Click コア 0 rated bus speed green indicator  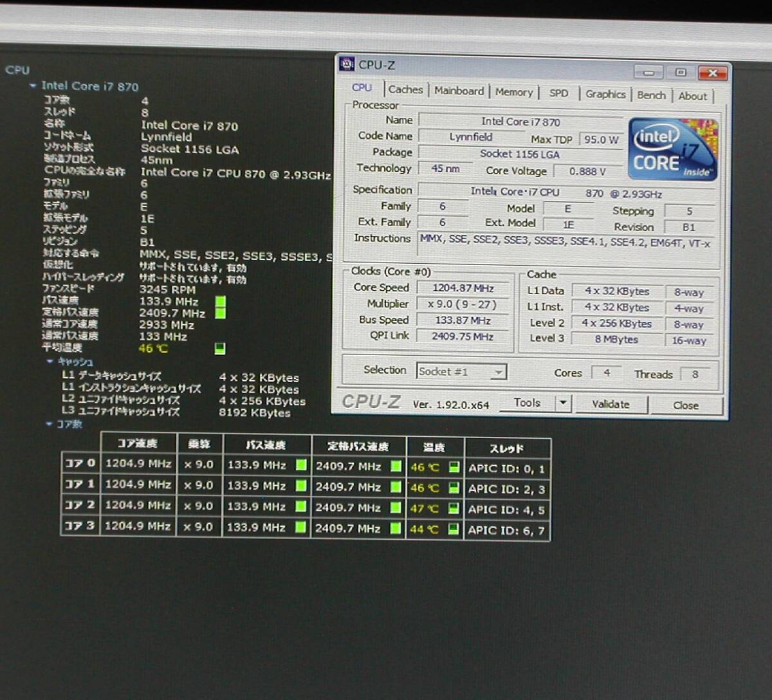click(x=396, y=466)
